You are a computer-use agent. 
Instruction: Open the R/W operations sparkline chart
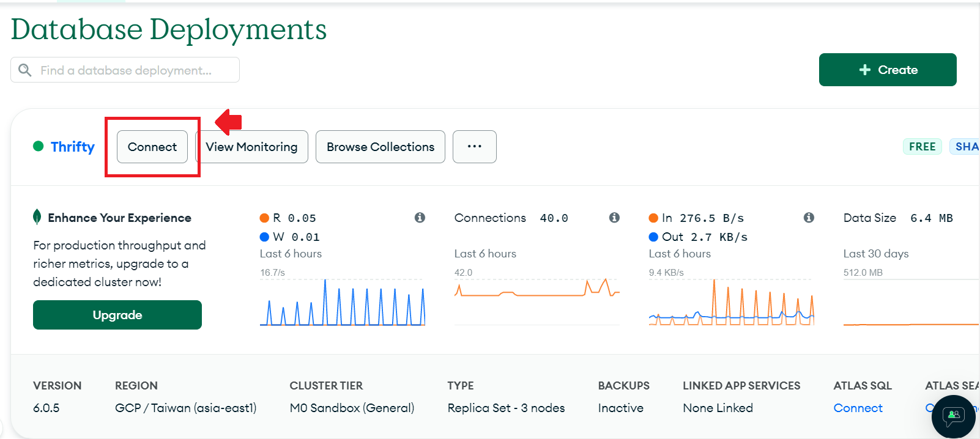[x=343, y=302]
